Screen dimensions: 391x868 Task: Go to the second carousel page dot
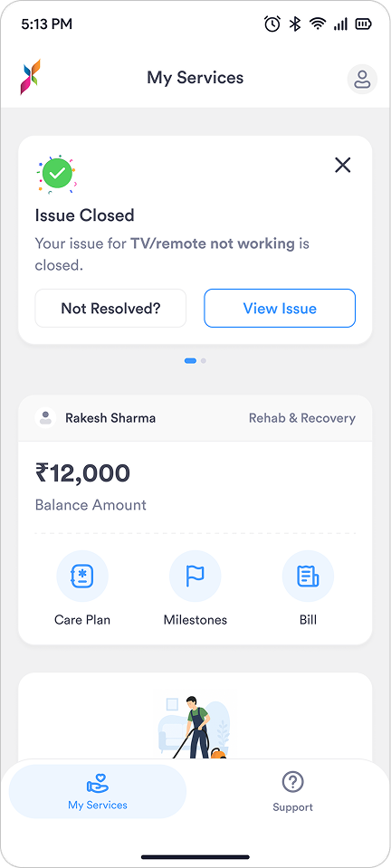coord(204,360)
